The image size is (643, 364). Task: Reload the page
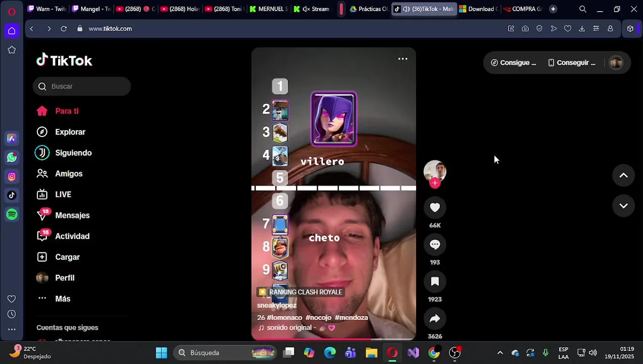[x=64, y=29]
